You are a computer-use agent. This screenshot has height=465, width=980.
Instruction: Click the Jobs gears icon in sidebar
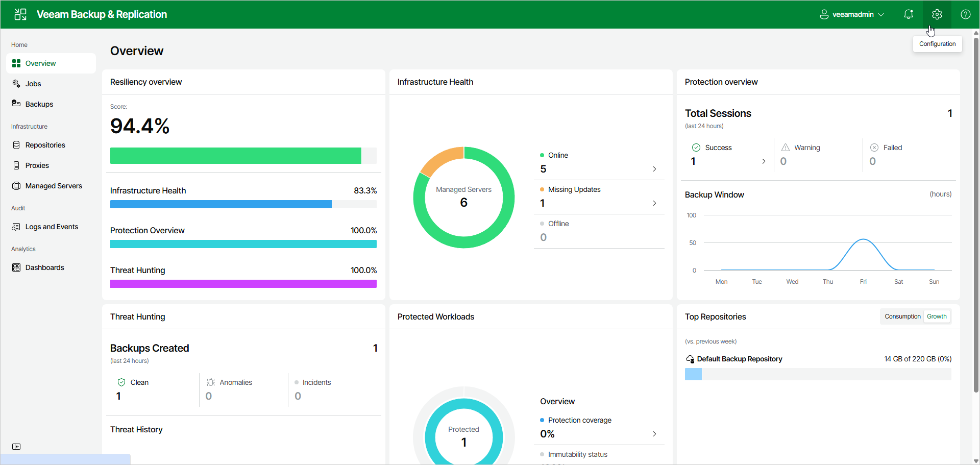16,84
